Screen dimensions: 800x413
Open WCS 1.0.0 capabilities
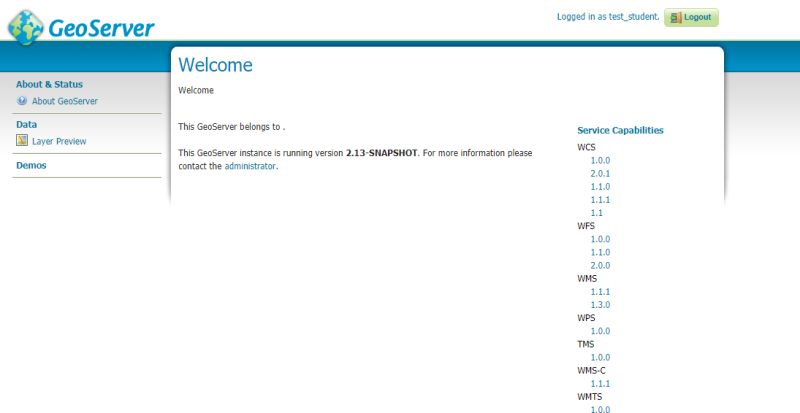(600, 160)
